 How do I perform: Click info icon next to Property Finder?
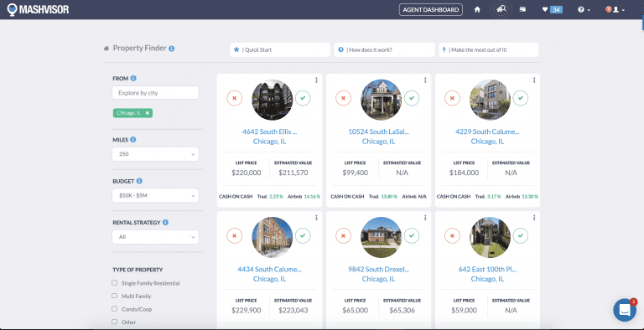point(172,49)
